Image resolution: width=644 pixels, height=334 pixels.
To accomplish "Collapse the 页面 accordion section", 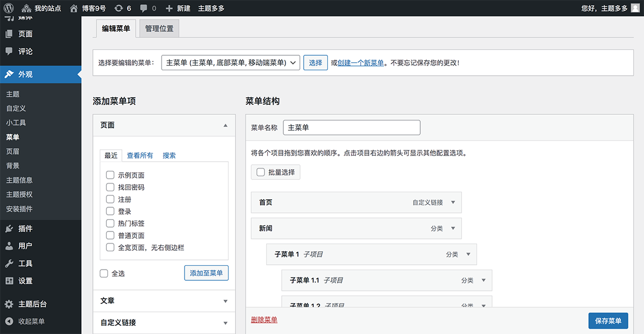I will (x=164, y=125).
